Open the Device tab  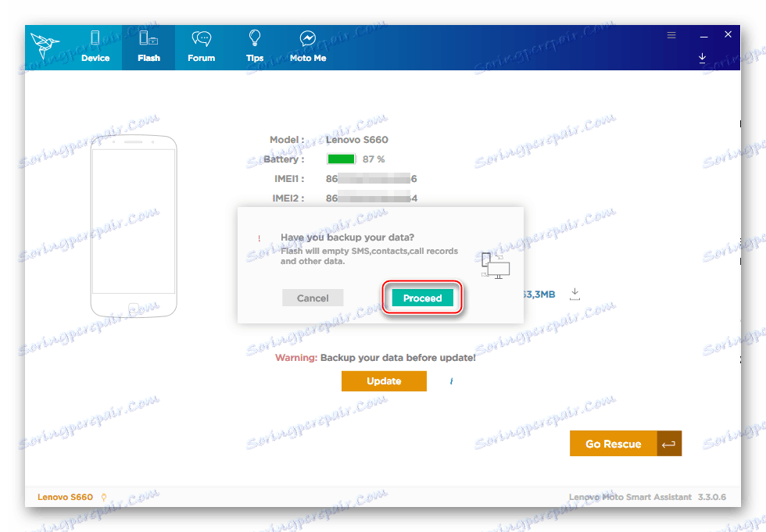pyautogui.click(x=95, y=47)
